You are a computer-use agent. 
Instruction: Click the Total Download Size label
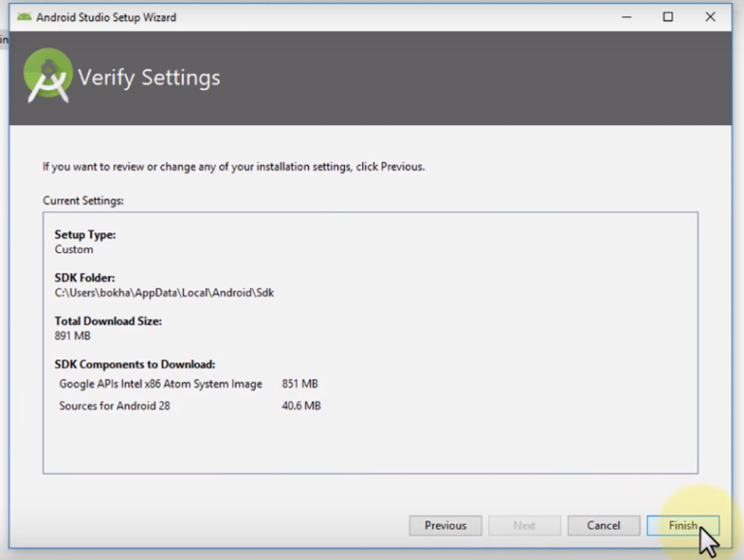tap(108, 321)
